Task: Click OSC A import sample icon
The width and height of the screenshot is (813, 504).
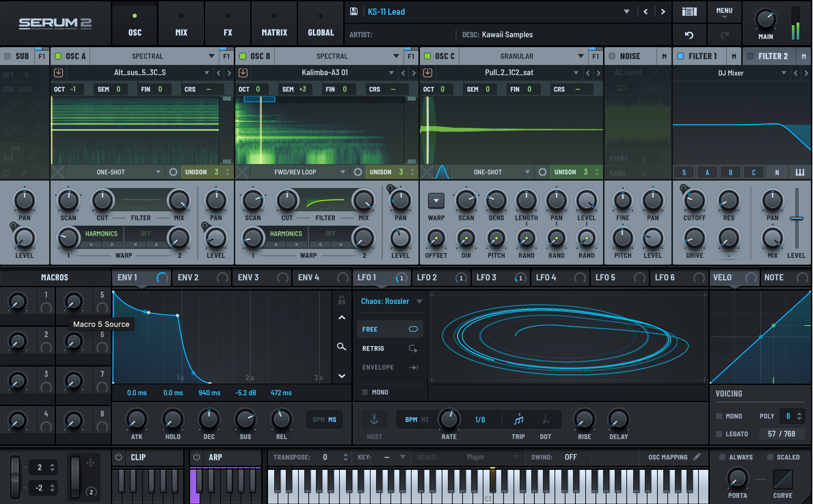Action: [x=58, y=72]
